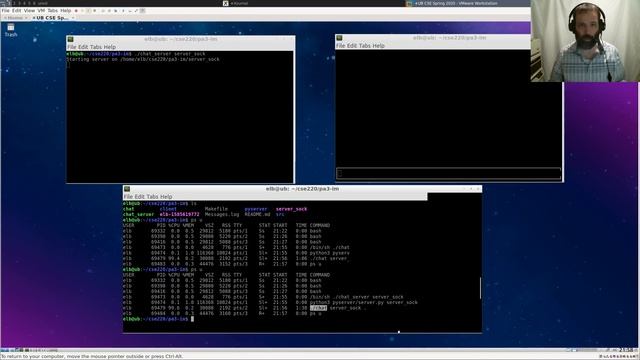Open Edit menu in the chat_server terminal
The height and width of the screenshot is (360, 640).
point(83,47)
